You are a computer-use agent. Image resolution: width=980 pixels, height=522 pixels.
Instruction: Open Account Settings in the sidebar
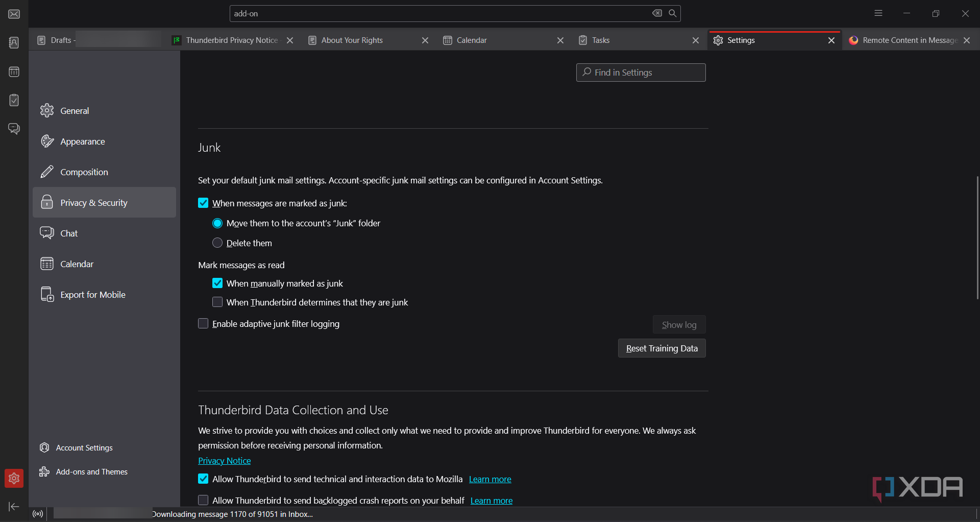click(x=77, y=447)
